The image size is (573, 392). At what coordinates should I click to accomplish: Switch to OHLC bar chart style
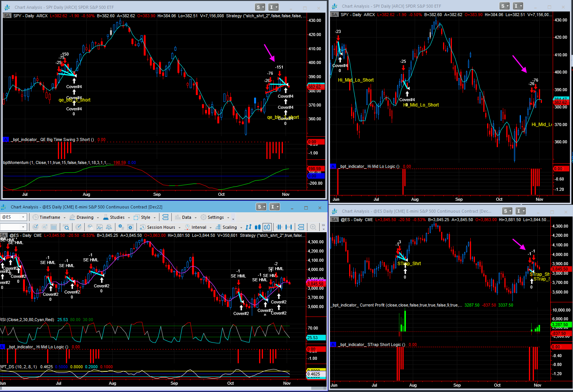(248, 227)
